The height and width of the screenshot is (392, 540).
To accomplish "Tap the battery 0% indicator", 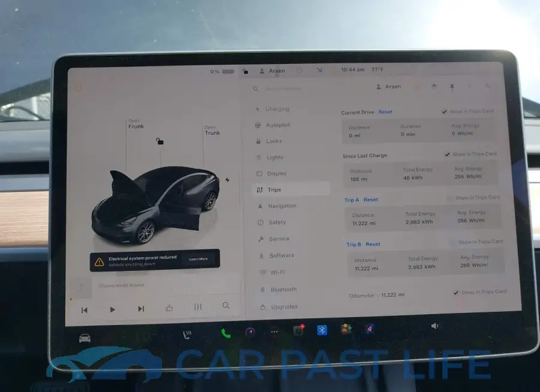I will (x=223, y=71).
